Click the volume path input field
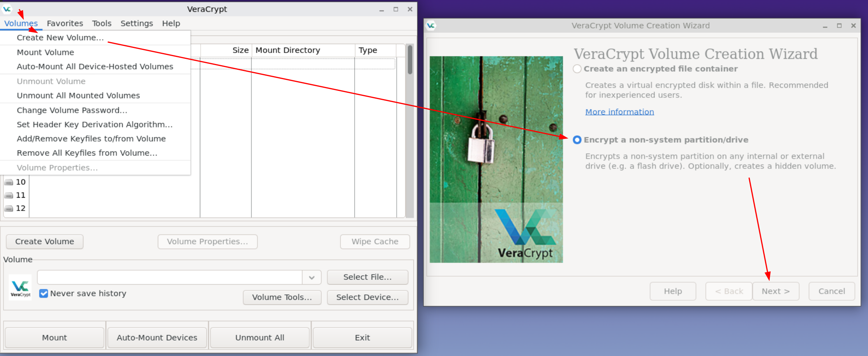 (170, 278)
